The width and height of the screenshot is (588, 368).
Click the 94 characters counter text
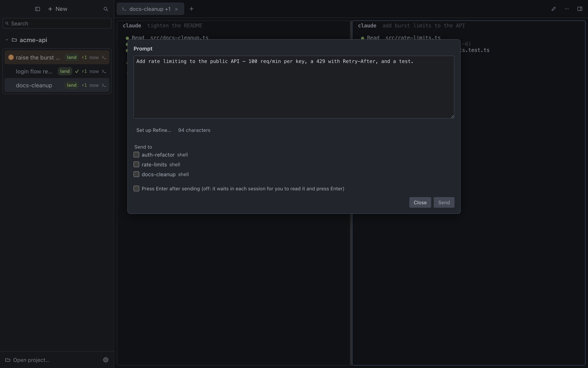click(194, 130)
